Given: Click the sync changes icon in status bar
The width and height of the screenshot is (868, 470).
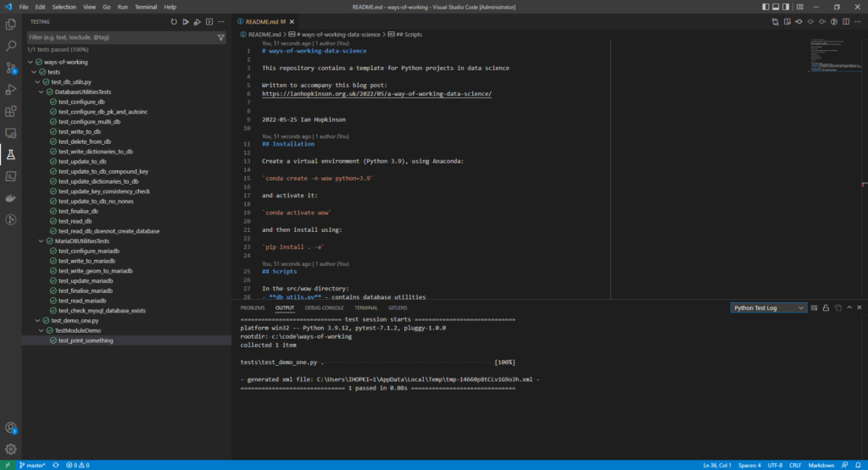Looking at the screenshot, I should (56, 465).
